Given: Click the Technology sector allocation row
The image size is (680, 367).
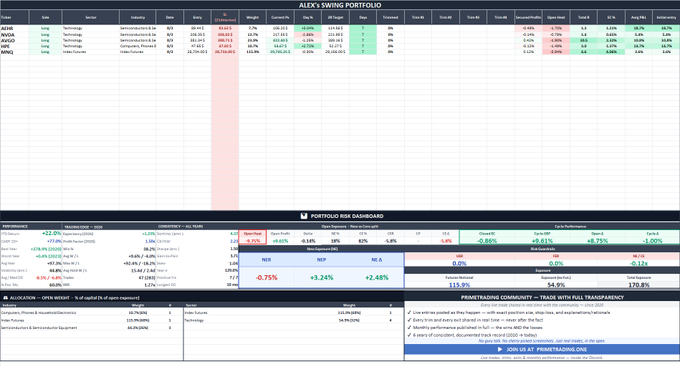Looking at the screenshot, I should point(294,320).
